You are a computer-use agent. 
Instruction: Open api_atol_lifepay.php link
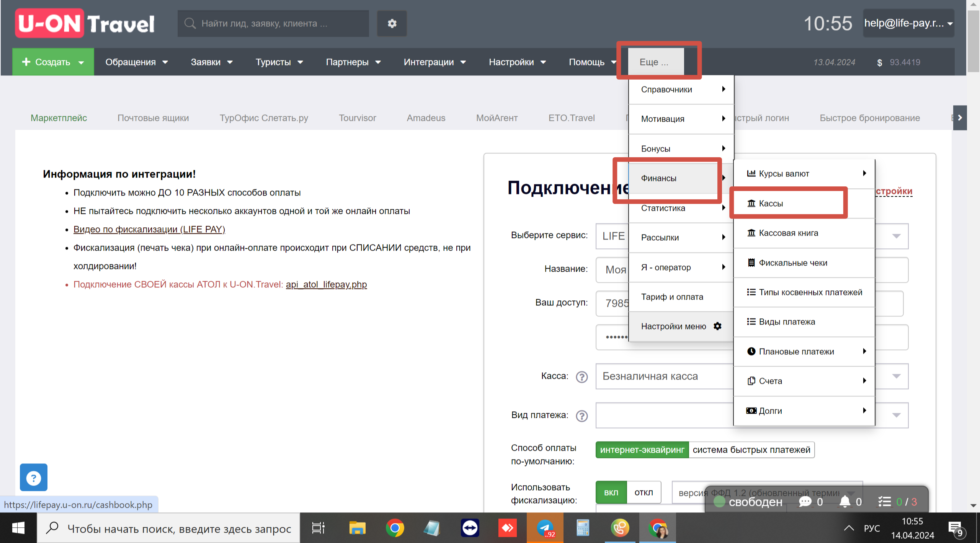point(326,284)
